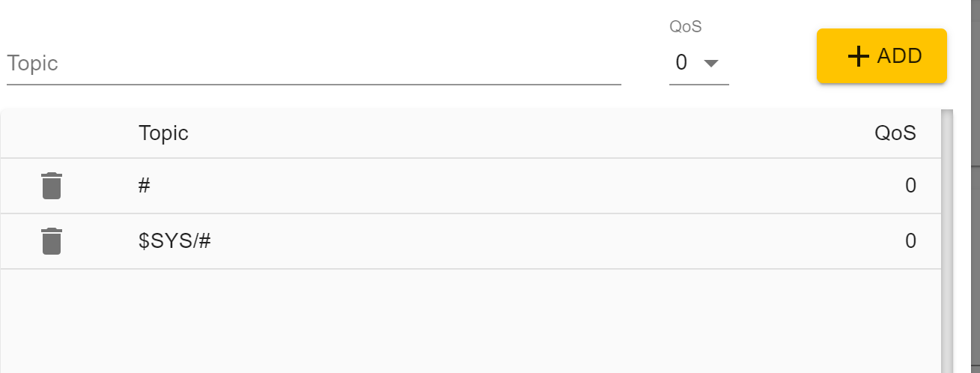The width and height of the screenshot is (980, 373).
Task: Click the subscription table's vertical scrollbar
Action: click(947, 240)
